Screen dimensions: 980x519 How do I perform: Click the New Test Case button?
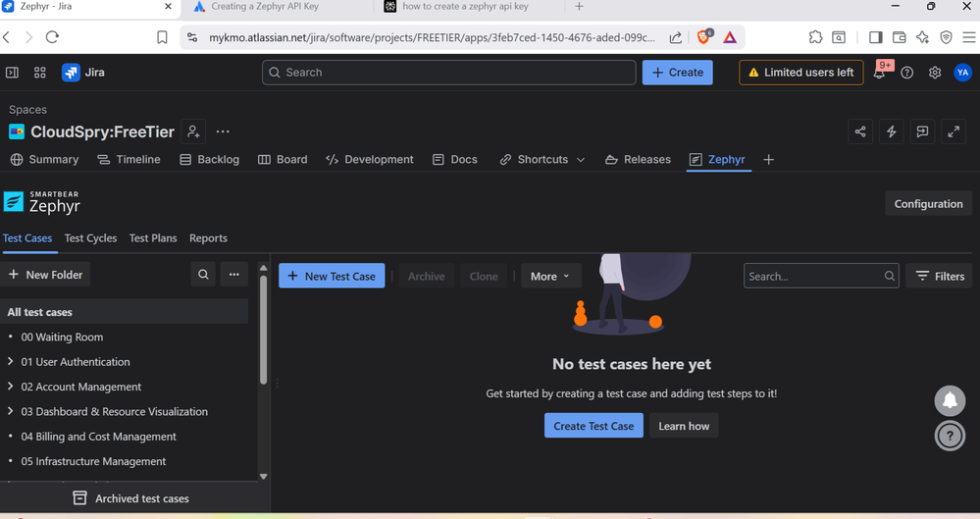[x=332, y=277]
